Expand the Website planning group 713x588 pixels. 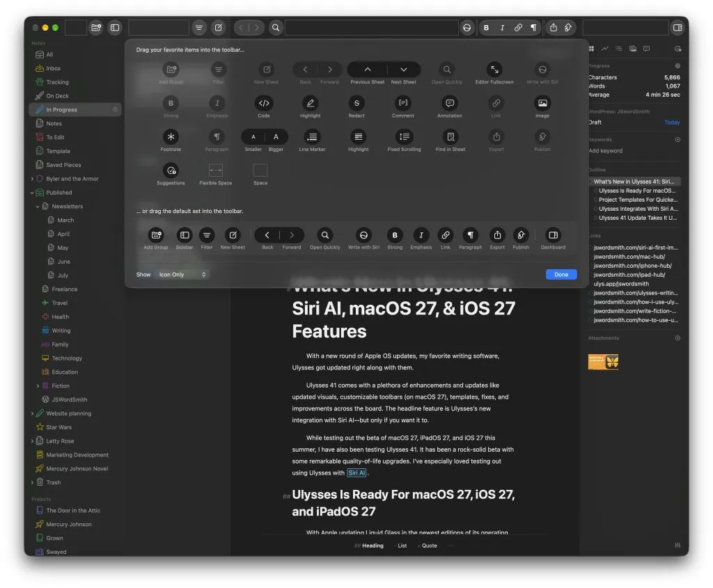pos(32,413)
